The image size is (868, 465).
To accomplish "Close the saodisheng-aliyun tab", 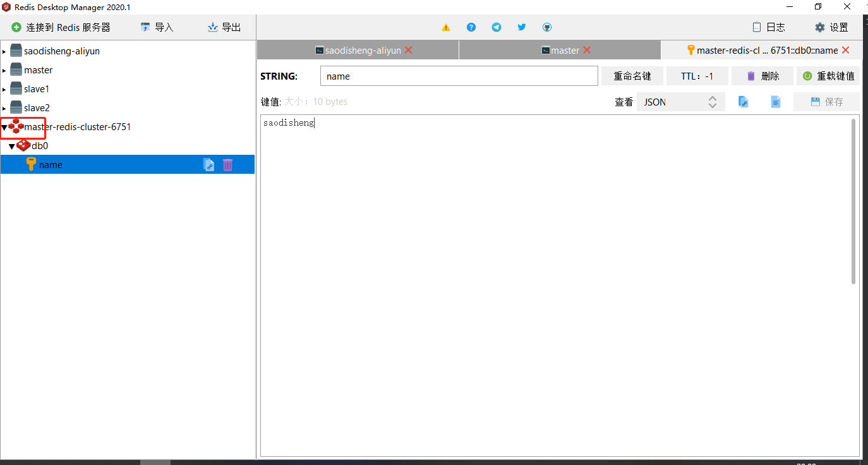I will click(x=408, y=50).
